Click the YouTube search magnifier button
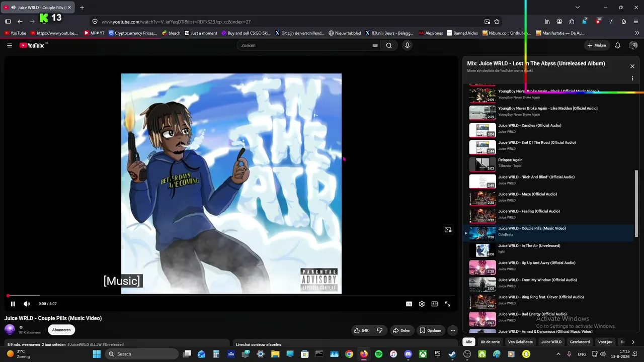 click(389, 45)
